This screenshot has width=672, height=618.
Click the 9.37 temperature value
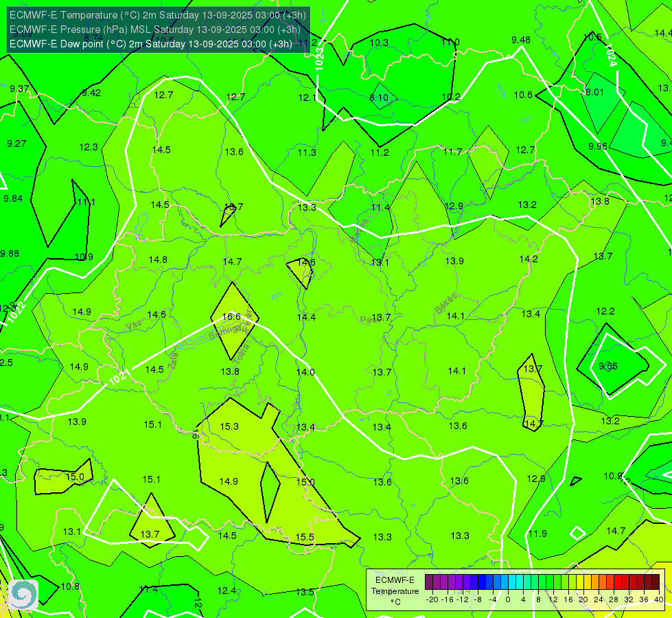point(19,89)
